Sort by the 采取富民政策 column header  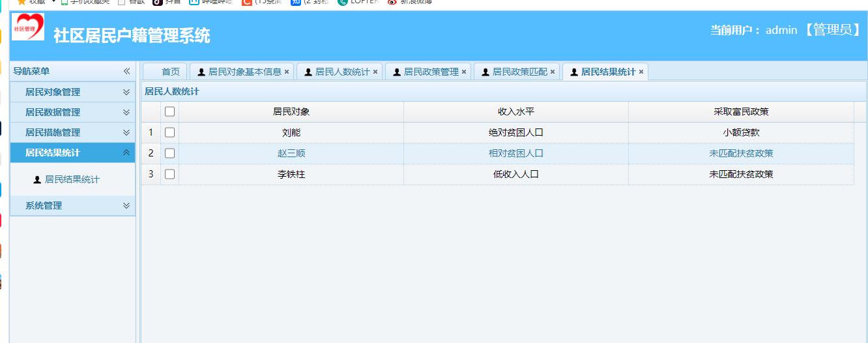(741, 112)
